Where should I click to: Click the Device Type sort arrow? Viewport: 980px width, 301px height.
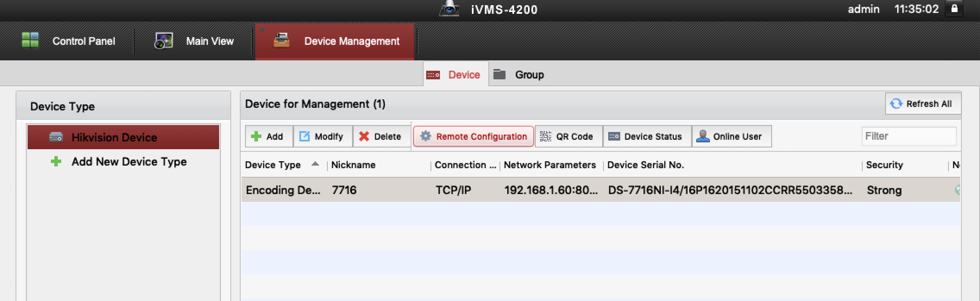(315, 164)
